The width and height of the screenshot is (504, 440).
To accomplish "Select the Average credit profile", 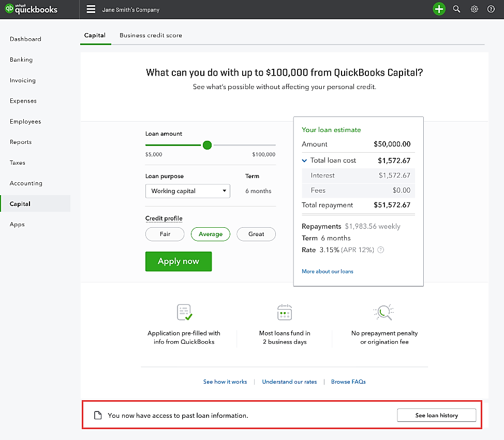I will (211, 234).
